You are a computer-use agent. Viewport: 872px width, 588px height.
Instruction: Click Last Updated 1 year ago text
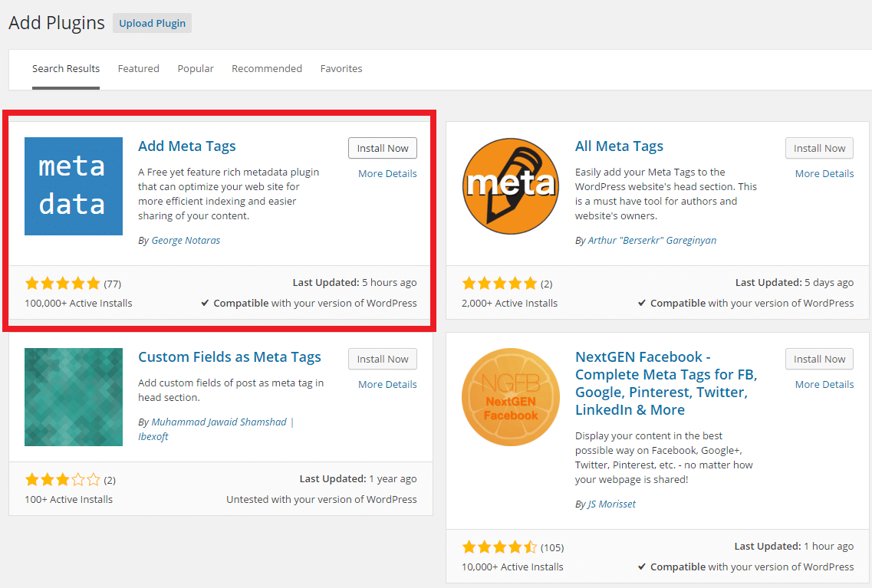358,479
